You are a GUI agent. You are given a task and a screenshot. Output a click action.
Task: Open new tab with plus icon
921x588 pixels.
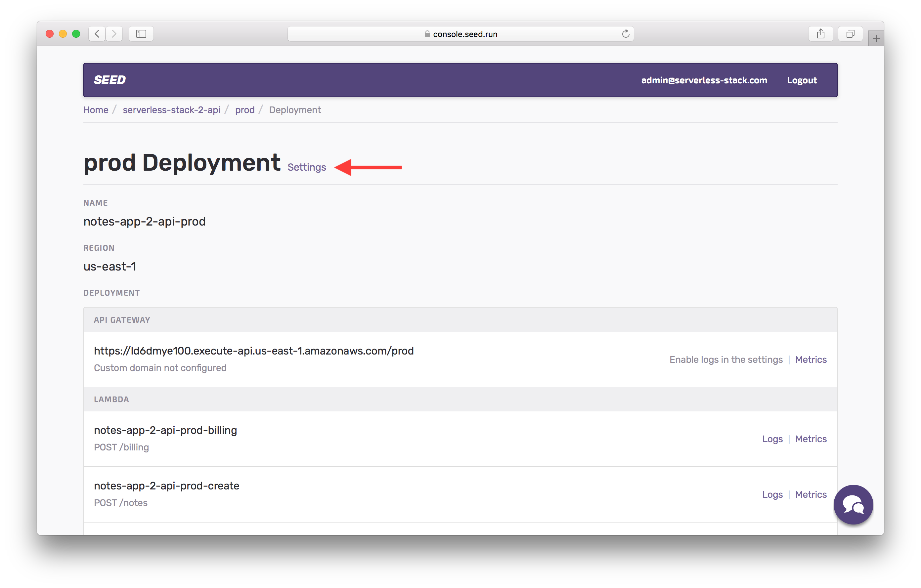coord(876,39)
